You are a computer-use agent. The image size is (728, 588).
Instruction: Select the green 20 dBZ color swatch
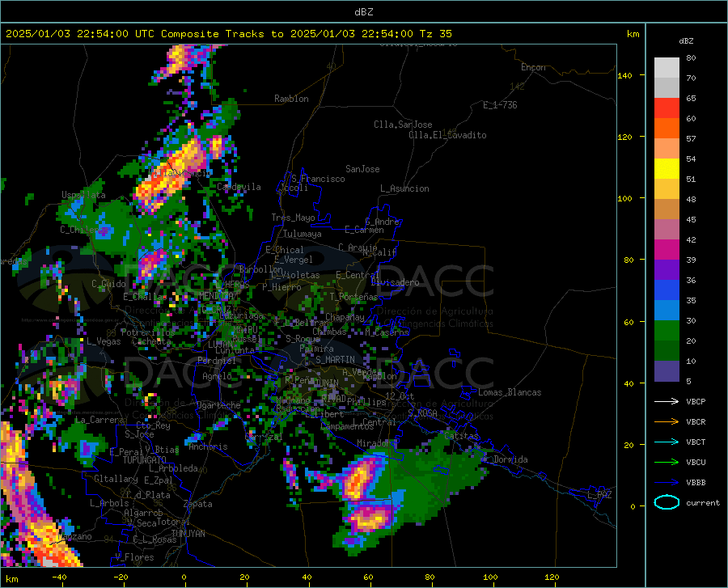(667, 331)
